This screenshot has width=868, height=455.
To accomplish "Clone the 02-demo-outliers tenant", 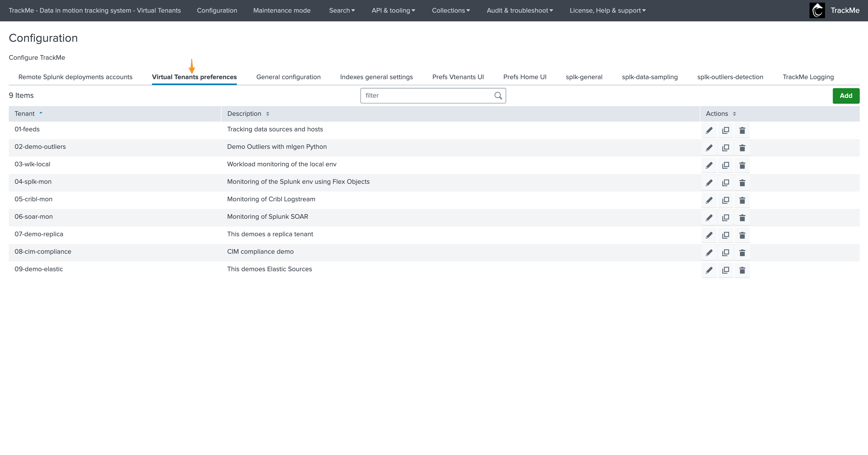I will pos(725,148).
